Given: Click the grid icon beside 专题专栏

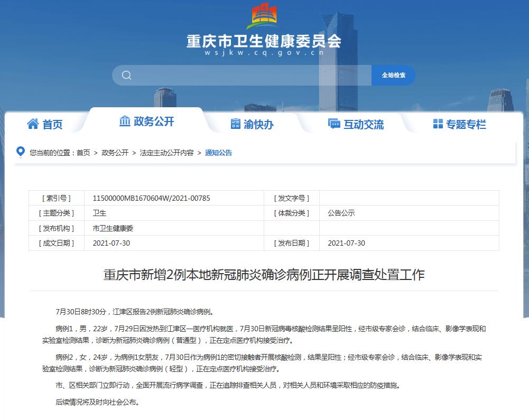Looking at the screenshot, I should coord(438,124).
